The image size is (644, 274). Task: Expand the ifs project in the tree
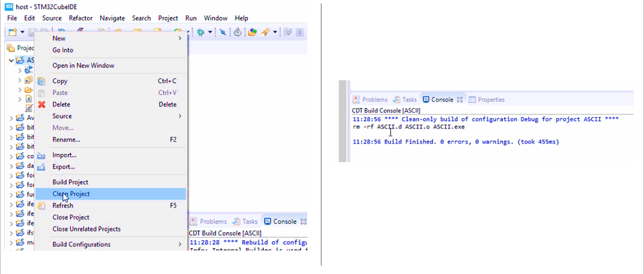pos(11,233)
